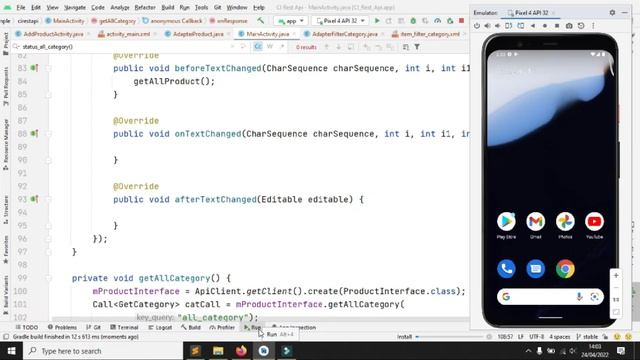Click emulator Back triangle button
This screenshot has height=360, width=640.
(x=533, y=26)
